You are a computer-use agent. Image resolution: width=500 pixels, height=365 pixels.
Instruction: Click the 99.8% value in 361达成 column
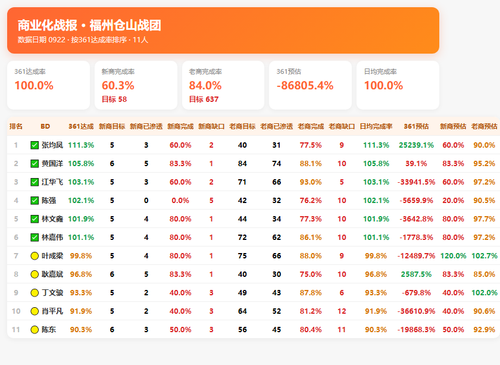click(81, 256)
